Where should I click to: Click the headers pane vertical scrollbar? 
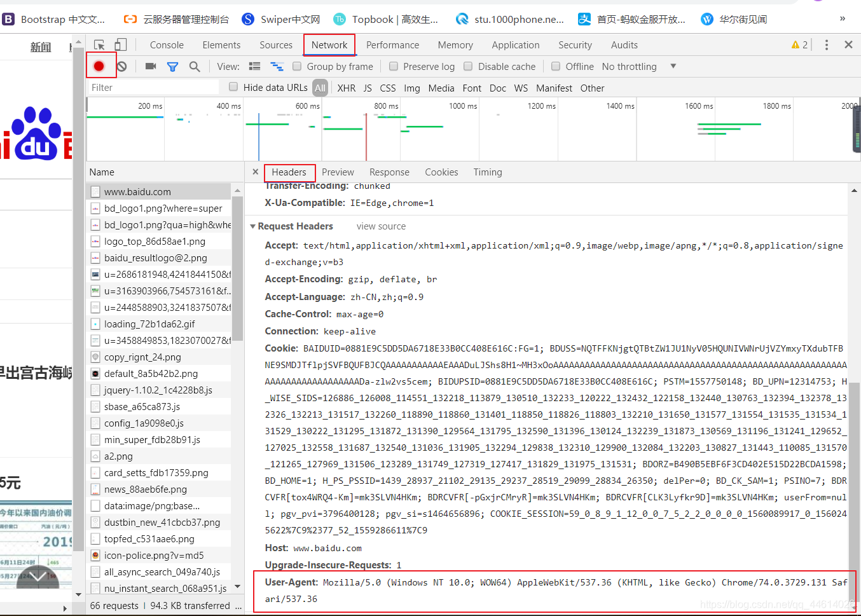[854, 493]
